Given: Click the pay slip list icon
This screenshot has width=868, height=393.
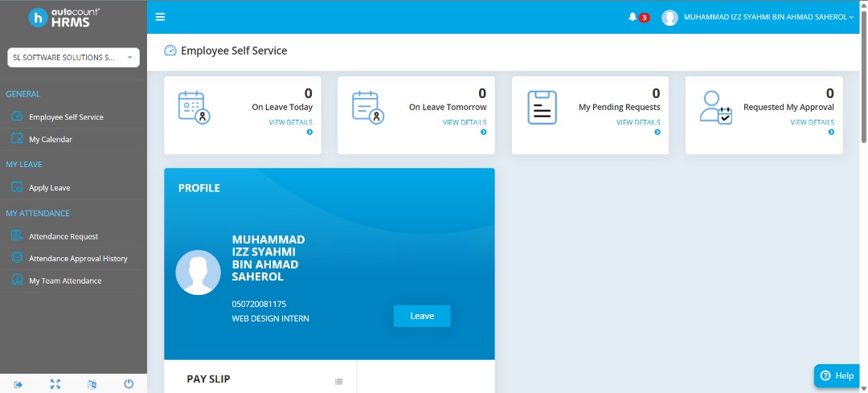Looking at the screenshot, I should click(x=338, y=382).
